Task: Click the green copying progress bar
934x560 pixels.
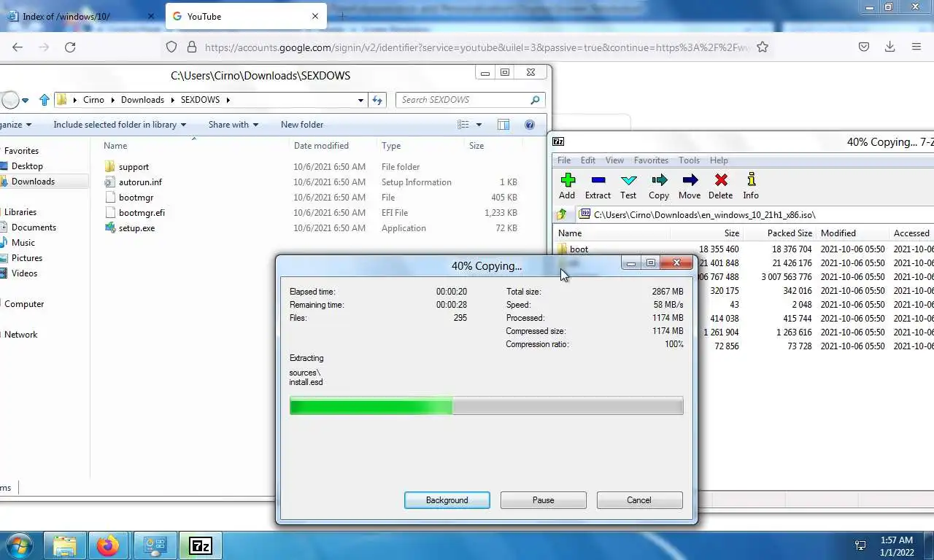Action: coord(486,405)
